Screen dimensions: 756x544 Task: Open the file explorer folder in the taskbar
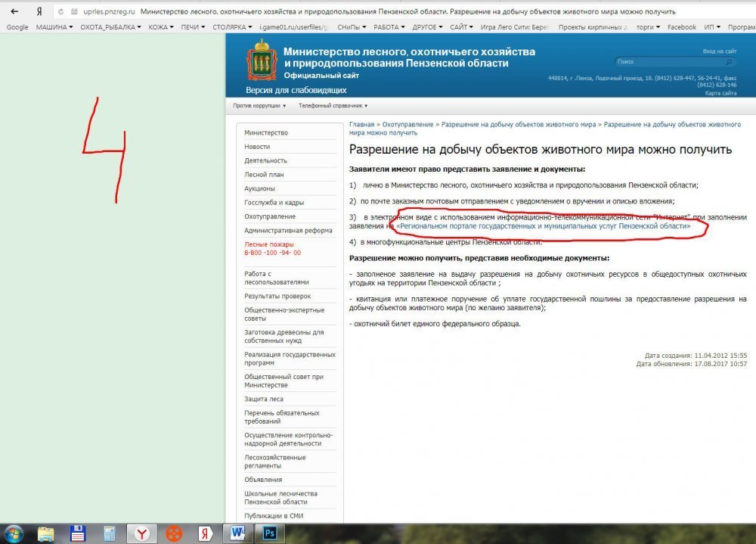point(46,533)
